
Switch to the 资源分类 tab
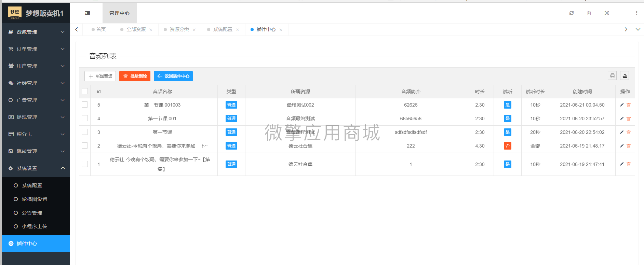point(179,30)
